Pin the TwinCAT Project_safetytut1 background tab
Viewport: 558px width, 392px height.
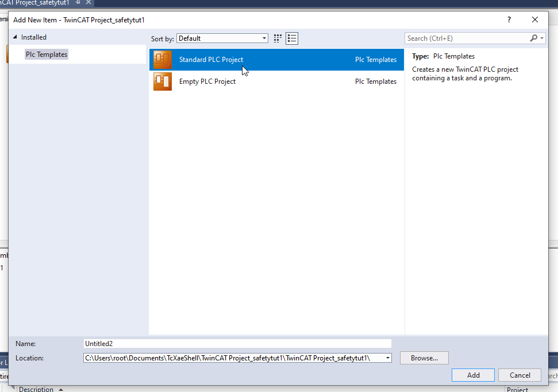point(78,2)
